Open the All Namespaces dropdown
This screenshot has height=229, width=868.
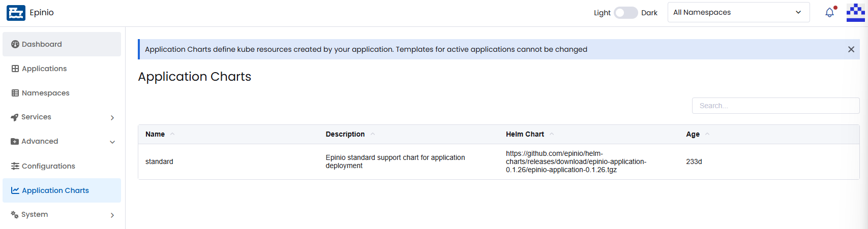[x=738, y=12]
